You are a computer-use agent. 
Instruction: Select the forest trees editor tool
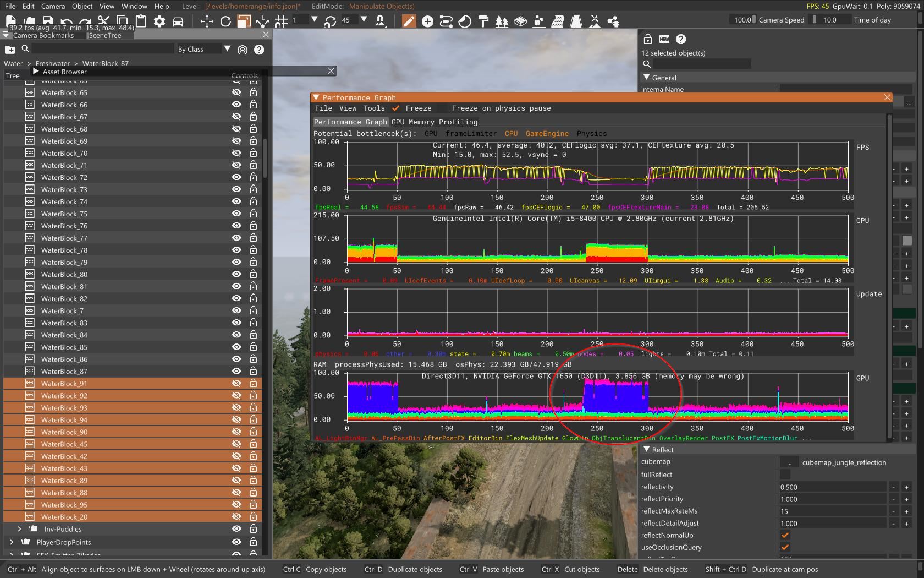[x=502, y=21]
